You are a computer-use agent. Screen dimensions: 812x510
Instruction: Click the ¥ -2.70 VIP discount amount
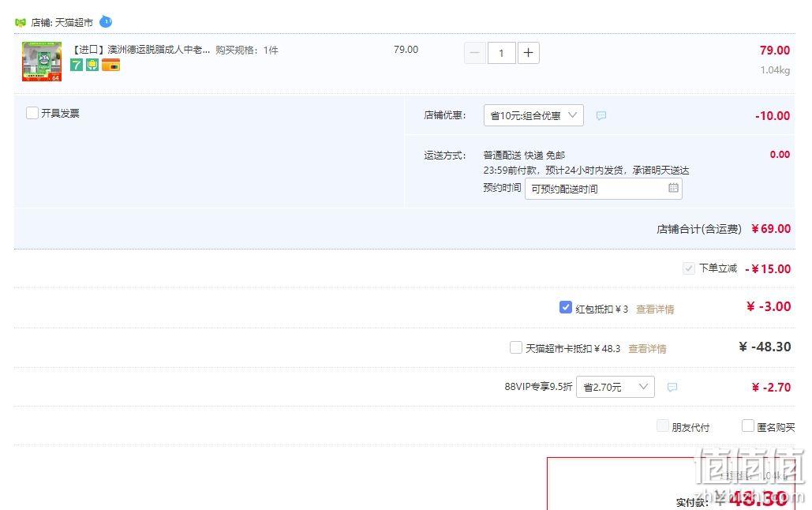tap(771, 387)
